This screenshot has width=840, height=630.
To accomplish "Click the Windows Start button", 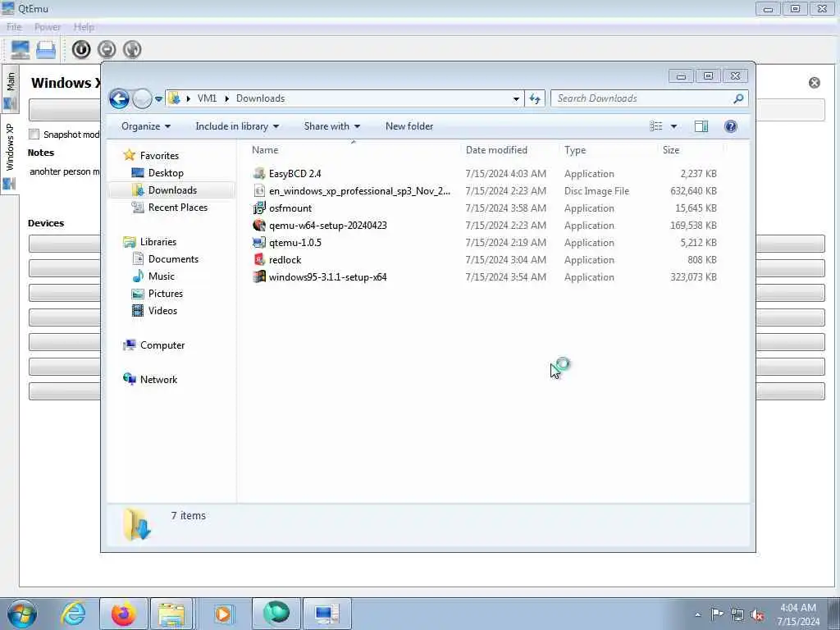I will [x=22, y=614].
